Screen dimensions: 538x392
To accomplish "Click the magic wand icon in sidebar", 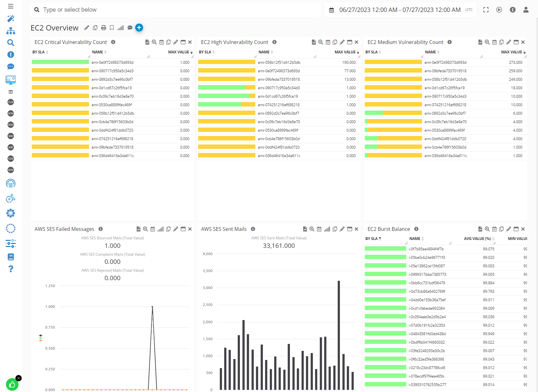I will pos(11,19).
